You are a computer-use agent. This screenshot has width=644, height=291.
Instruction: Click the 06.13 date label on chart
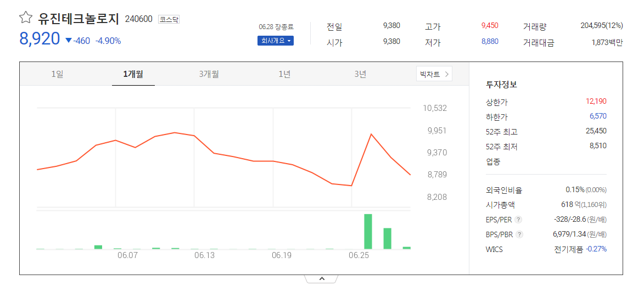pos(205,255)
